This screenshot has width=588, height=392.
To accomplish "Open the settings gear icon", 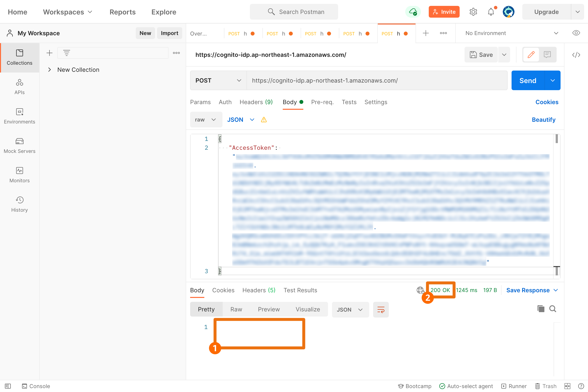I will tap(473, 12).
